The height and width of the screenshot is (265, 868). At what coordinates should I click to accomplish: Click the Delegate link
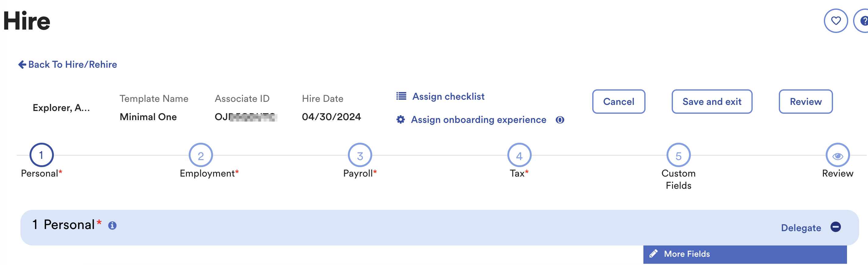[801, 228]
